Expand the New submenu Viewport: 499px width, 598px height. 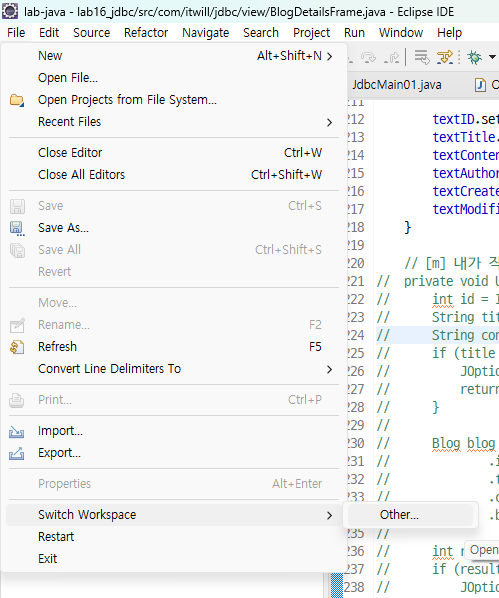(174, 56)
